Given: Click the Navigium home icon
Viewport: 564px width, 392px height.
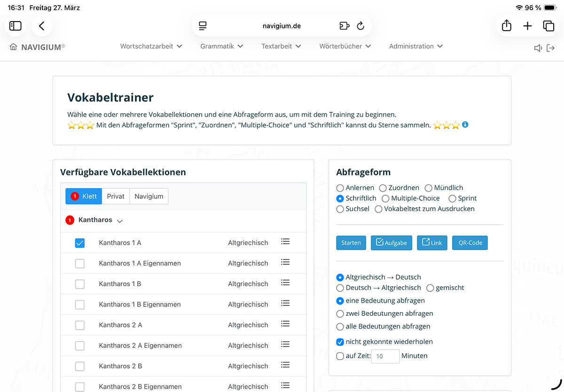Looking at the screenshot, I should coord(13,47).
